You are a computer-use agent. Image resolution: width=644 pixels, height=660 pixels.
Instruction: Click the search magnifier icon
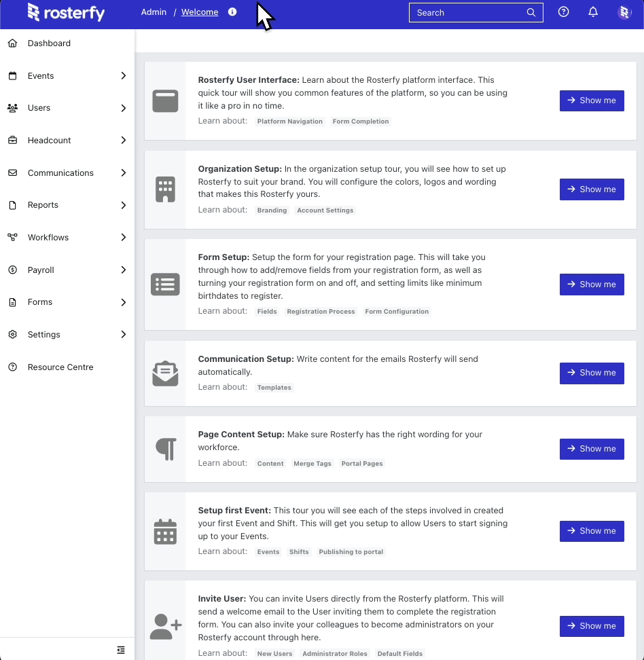531,13
